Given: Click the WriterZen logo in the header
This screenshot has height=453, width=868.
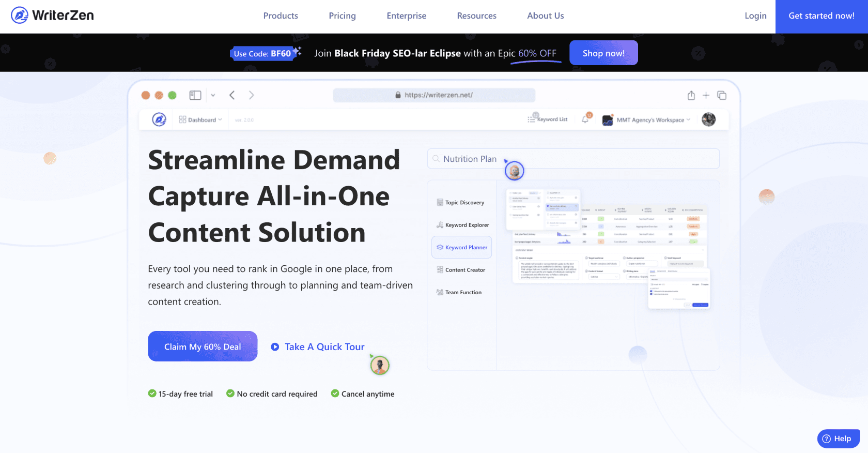Looking at the screenshot, I should (x=52, y=16).
